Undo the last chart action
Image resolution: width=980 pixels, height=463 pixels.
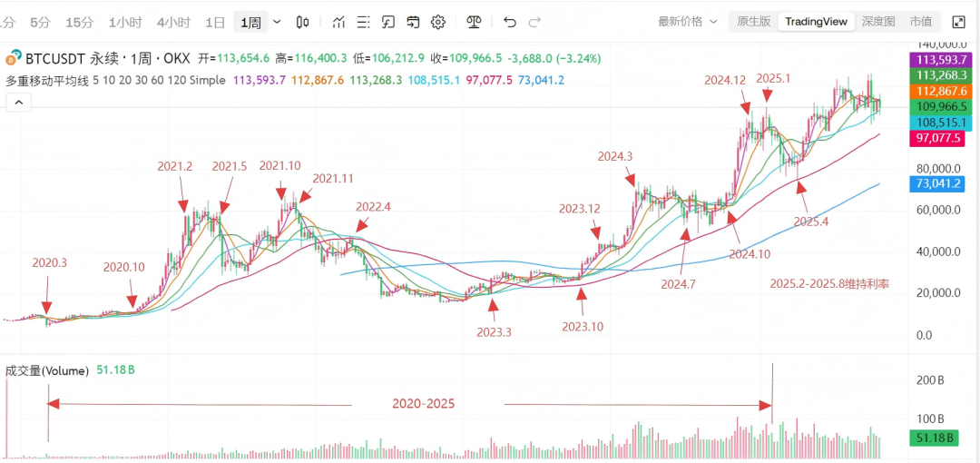click(510, 22)
